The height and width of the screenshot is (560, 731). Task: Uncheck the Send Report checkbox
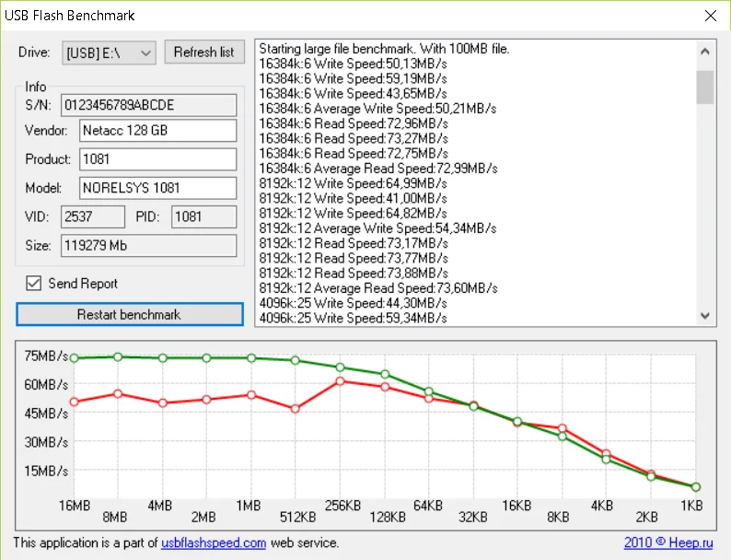tap(34, 284)
